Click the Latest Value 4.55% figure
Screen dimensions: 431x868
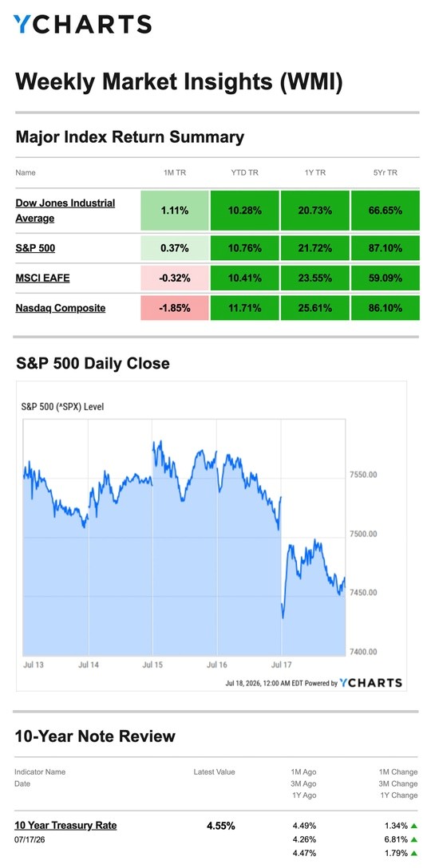pyautogui.click(x=221, y=826)
